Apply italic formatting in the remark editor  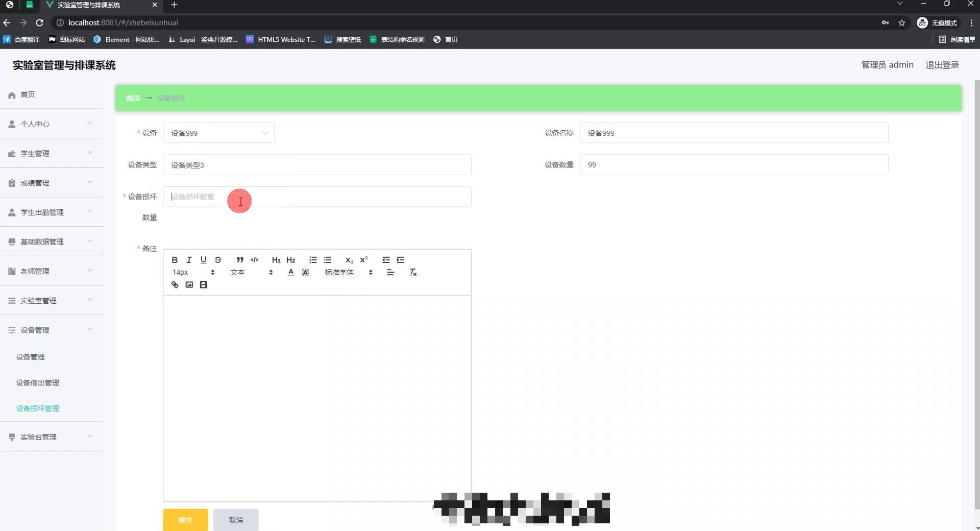(189, 260)
